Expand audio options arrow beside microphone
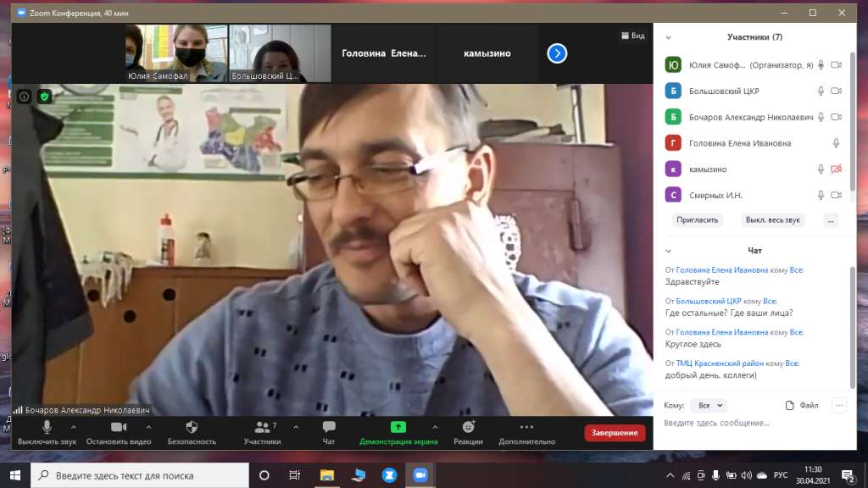The height and width of the screenshot is (488, 868). pyautogui.click(x=73, y=427)
